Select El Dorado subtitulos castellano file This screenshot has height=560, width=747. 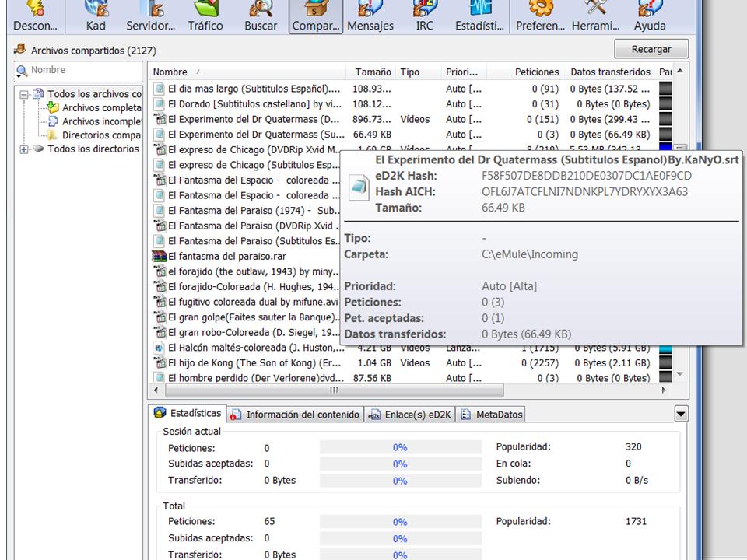pos(254,103)
